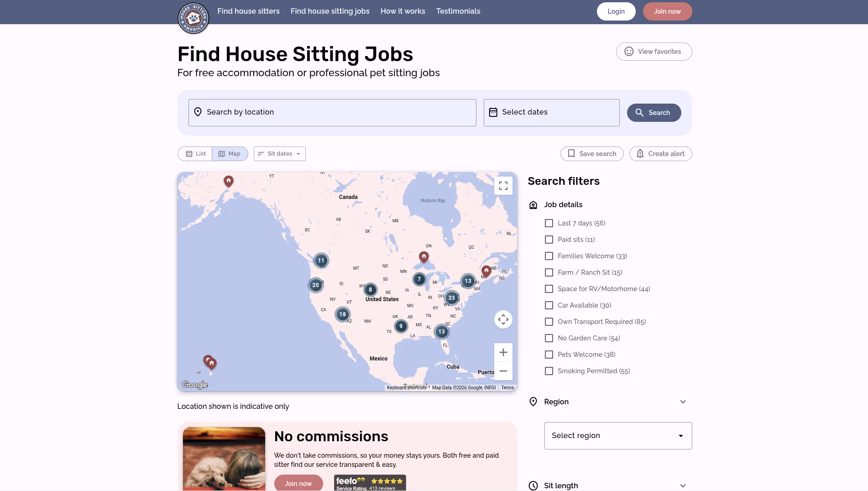Open the Select dates picker
The width and height of the screenshot is (868, 491).
[x=551, y=113]
